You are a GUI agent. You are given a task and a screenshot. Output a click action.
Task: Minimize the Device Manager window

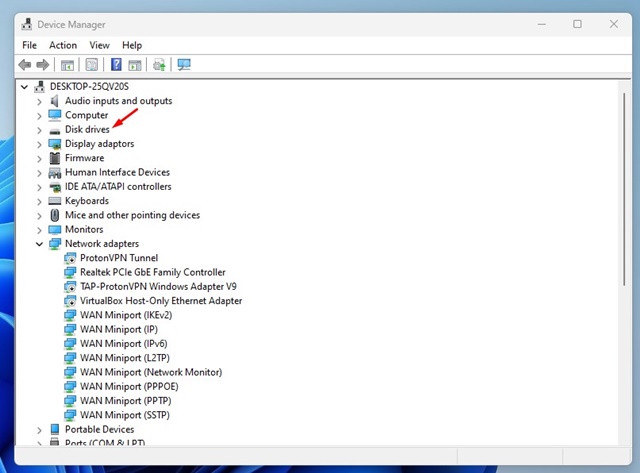click(x=542, y=24)
